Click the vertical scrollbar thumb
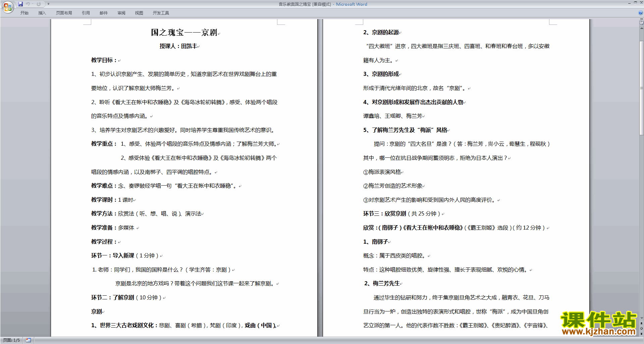The width and height of the screenshot is (644, 344). [642, 88]
